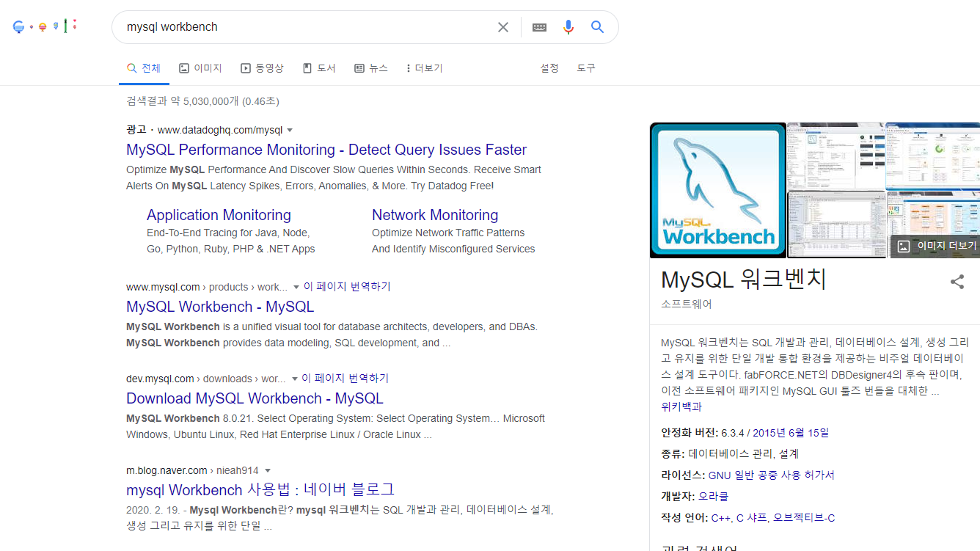Open the 더보기 menu
Image resolution: width=980 pixels, height=551 pixels.
(425, 68)
